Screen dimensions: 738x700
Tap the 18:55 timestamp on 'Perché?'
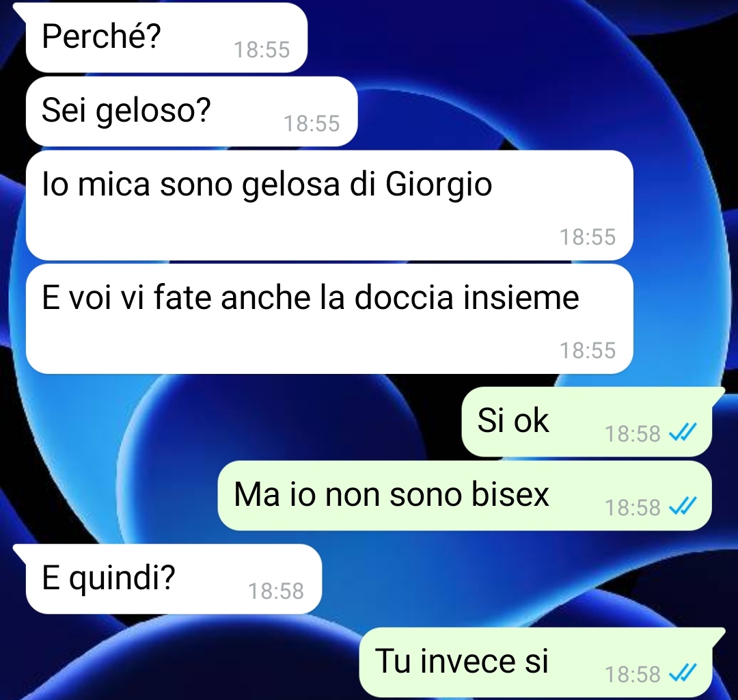262,50
